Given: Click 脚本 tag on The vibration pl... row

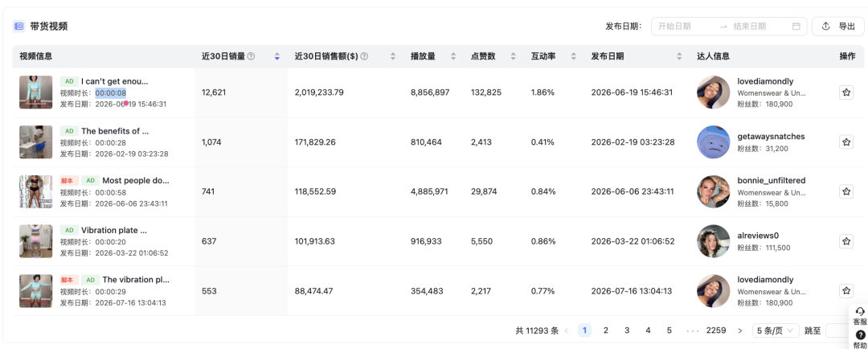Looking at the screenshot, I should tap(68, 280).
